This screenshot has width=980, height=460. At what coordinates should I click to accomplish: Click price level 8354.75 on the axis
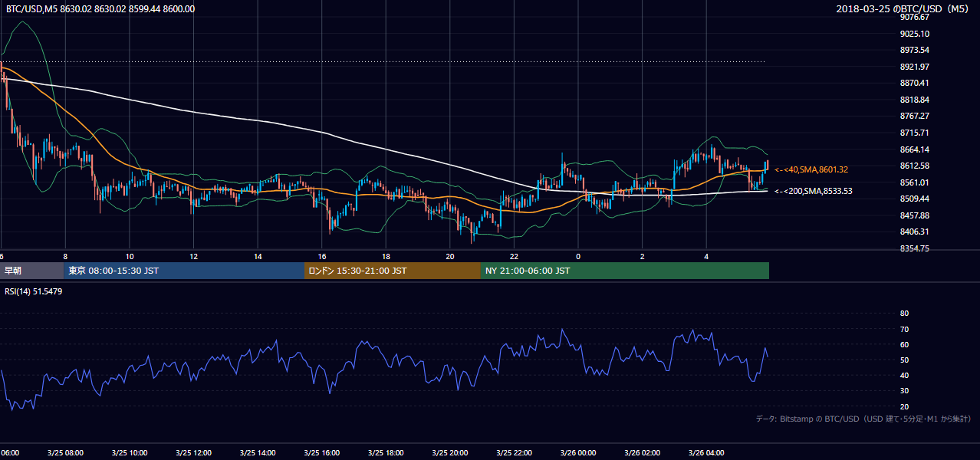click(x=915, y=248)
